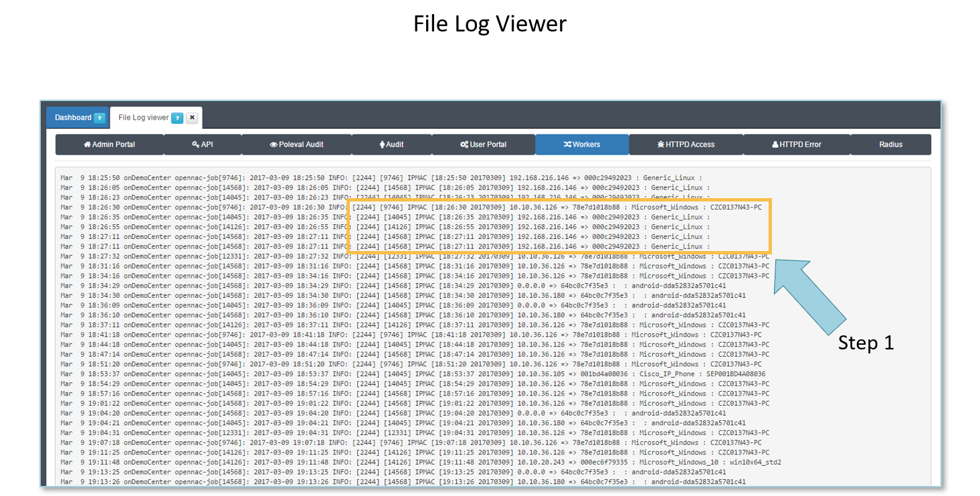Close the File Log viewer tab
The width and height of the screenshot is (980, 496).
pos(192,118)
